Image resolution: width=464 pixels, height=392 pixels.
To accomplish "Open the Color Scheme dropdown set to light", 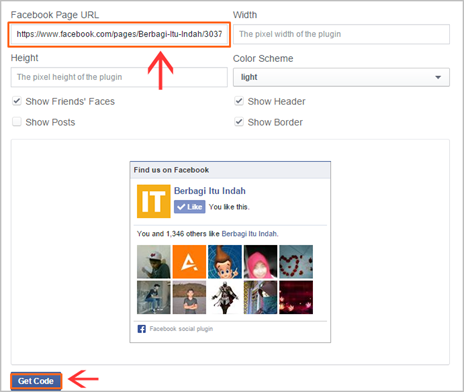I will tap(341, 77).
